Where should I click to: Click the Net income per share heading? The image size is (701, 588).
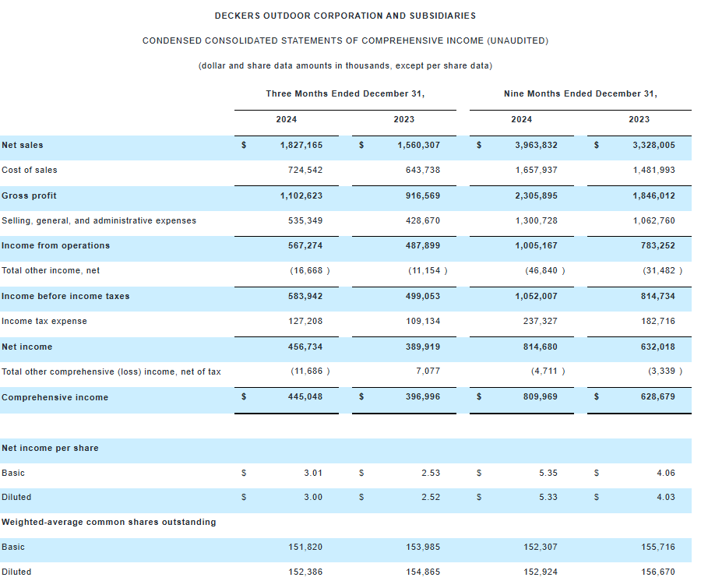50,448
